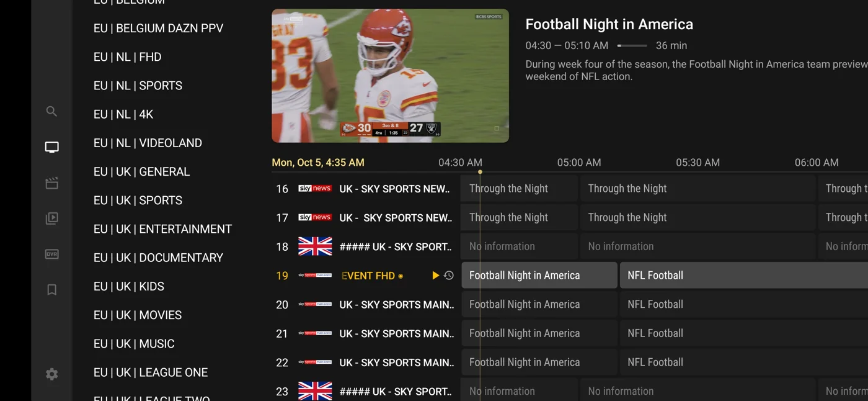Open NFL Football on channel 20
This screenshot has width=868, height=401.
point(744,304)
